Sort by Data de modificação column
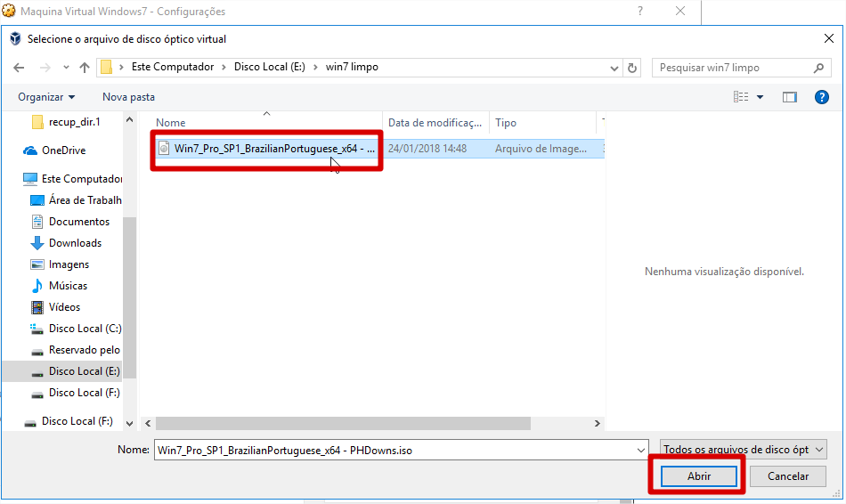Image resolution: width=846 pixels, height=504 pixels. coord(436,123)
